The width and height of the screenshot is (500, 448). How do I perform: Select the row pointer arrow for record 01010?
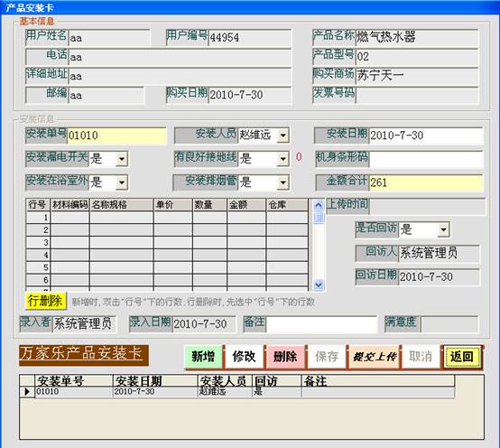coord(27,391)
